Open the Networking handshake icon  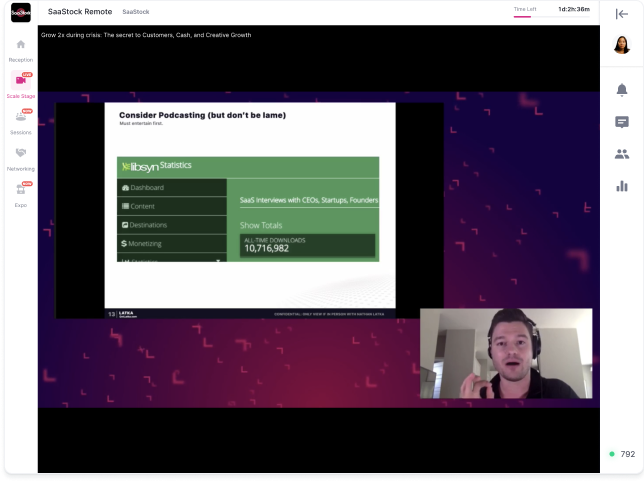pos(20,154)
